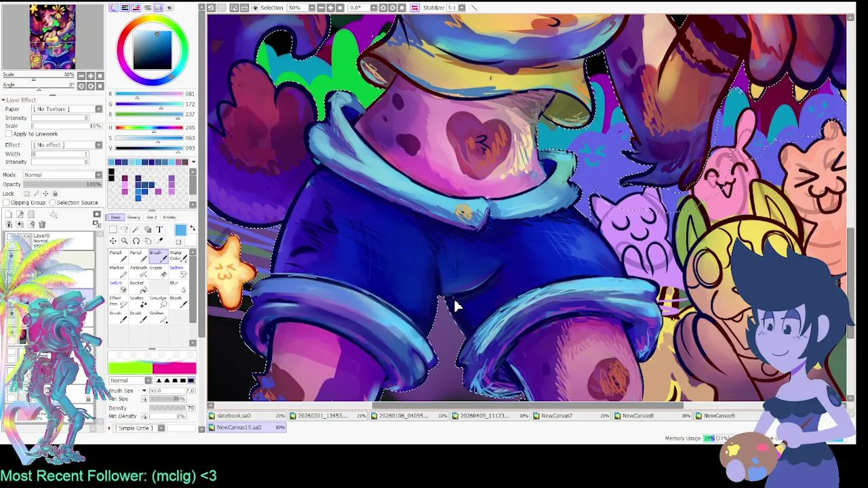Adjust the layer Opacity slider
Screen dimensions: 868x488
(x=62, y=184)
